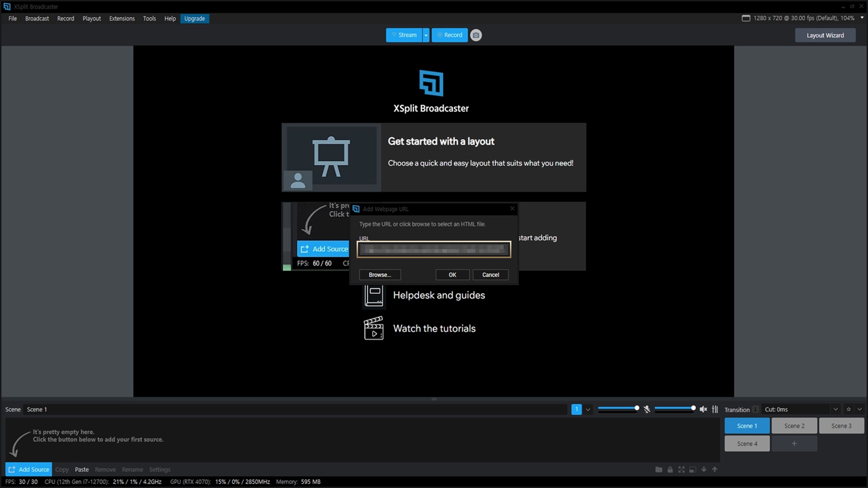868x488 pixels.
Task: Open the Layout Wizard
Action: (825, 35)
